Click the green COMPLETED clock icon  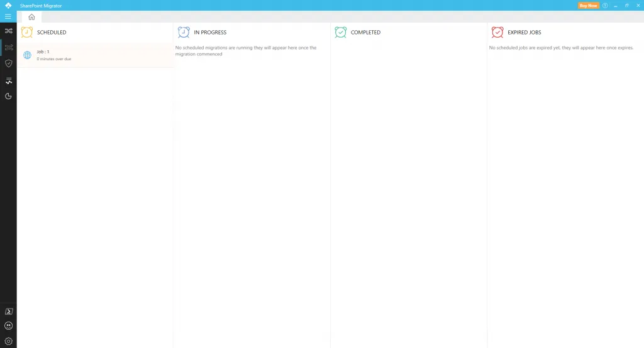click(340, 32)
